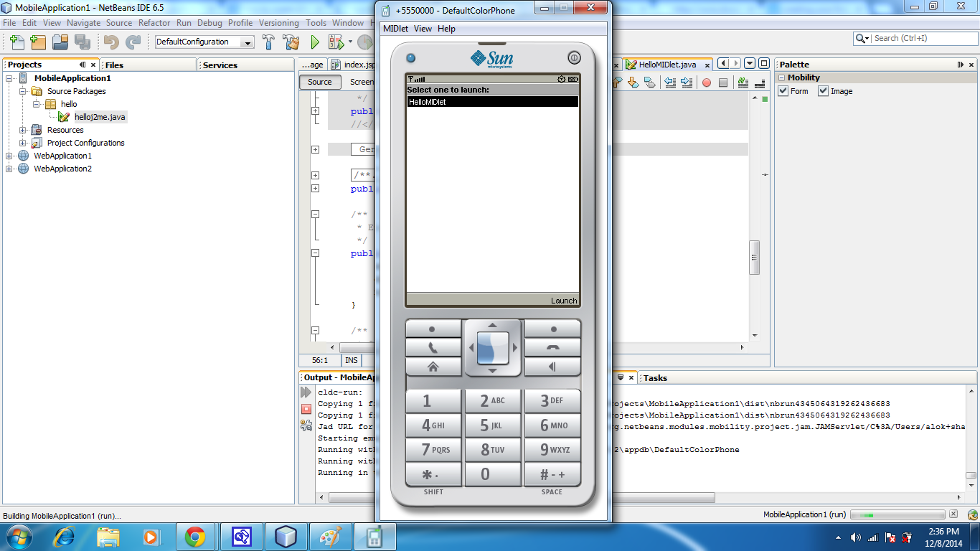The width and height of the screenshot is (980, 551).
Task: Switch to HelloMIDlet.java editor tab
Action: (x=667, y=64)
